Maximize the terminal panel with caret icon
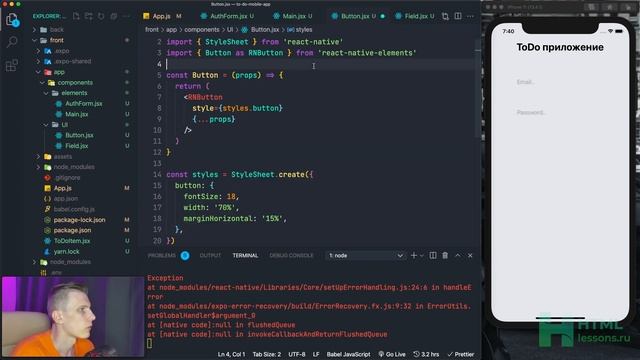The width and height of the screenshot is (640, 360). (x=458, y=256)
